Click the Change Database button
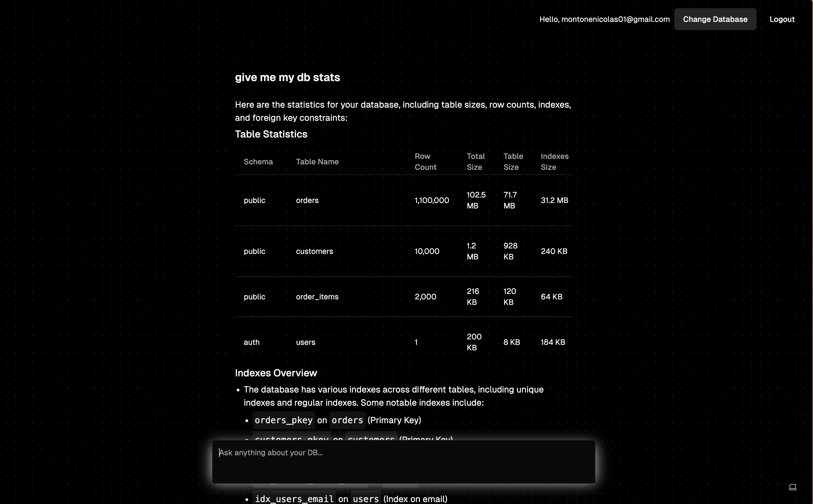 point(715,19)
